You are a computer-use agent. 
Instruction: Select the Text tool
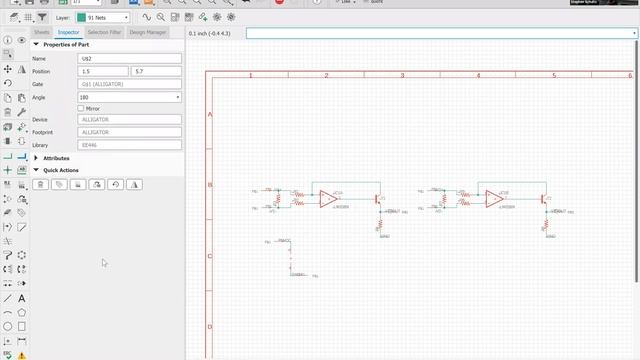(22, 298)
